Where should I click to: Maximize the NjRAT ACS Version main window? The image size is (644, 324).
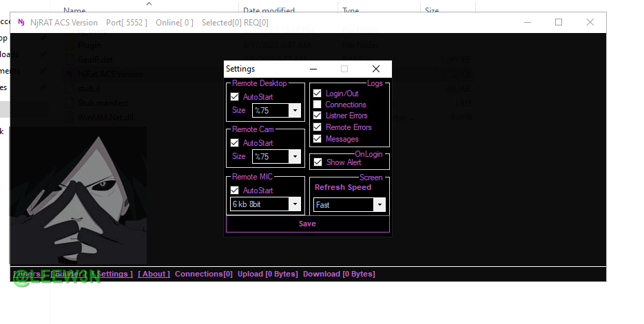(x=559, y=22)
